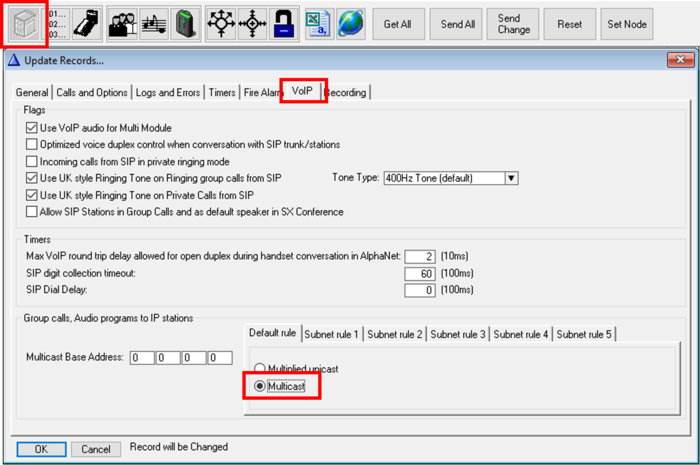700x465 pixels.
Task: Enable Incoming calls from SIP private ringing
Action: tap(31, 162)
